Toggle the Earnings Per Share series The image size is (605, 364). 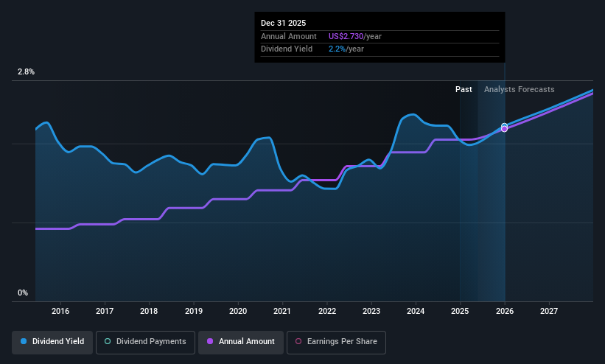pyautogui.click(x=336, y=342)
